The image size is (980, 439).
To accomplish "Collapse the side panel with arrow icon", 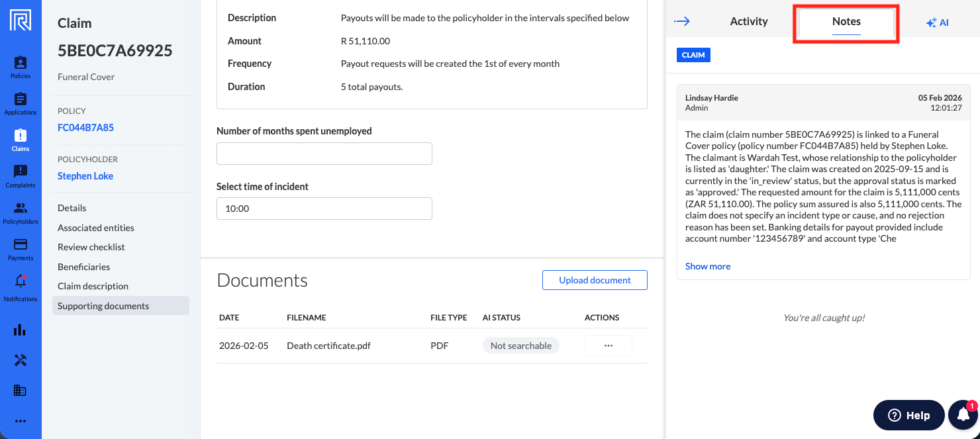I will [x=682, y=21].
